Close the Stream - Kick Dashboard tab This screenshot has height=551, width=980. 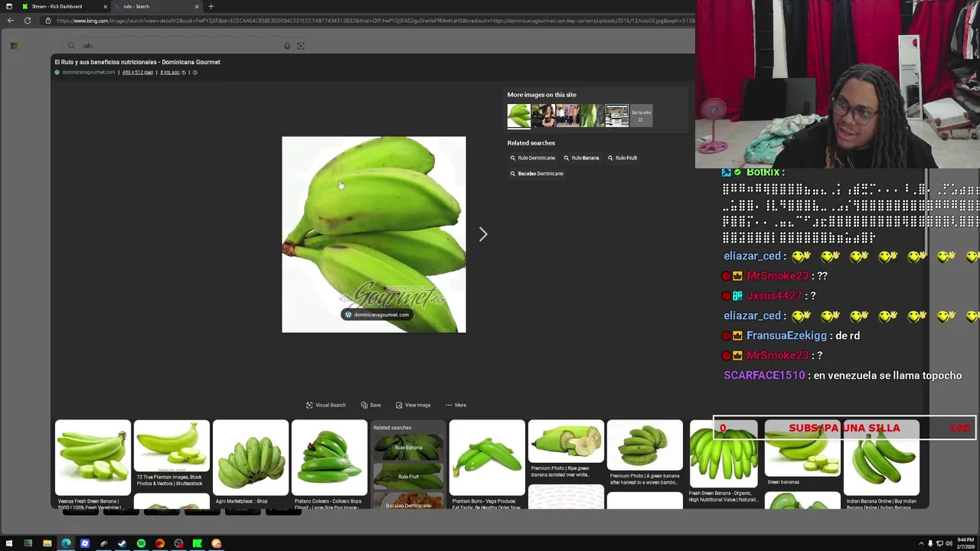105,6
